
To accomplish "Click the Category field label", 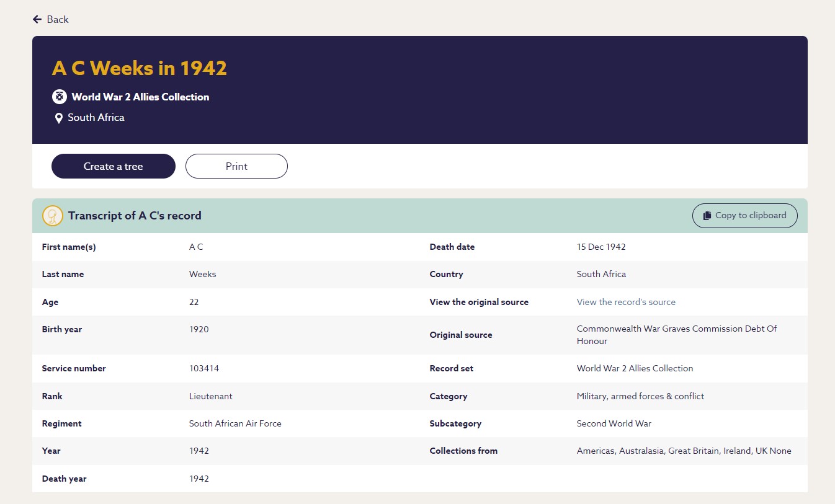I will [x=449, y=396].
